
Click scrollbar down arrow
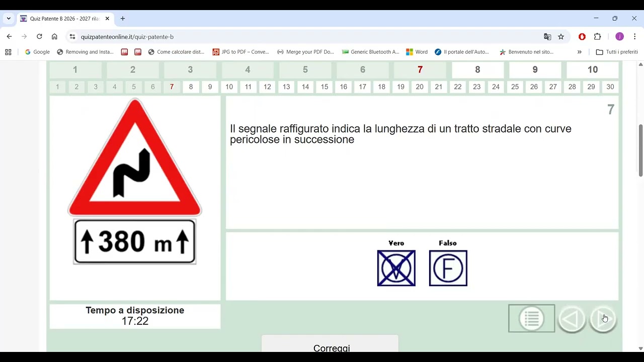coord(640,348)
